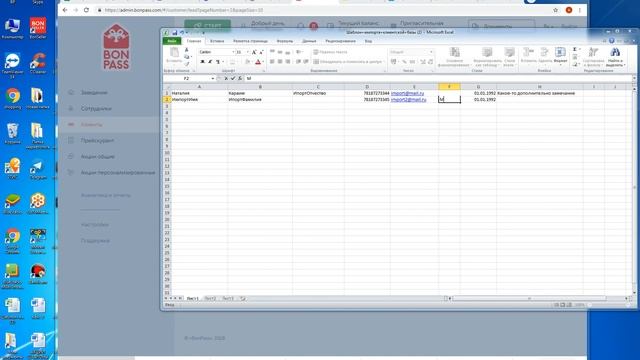The image size is (640, 360).
Task: Select the Excel sheet tab Лист1
Action: [x=192, y=299]
